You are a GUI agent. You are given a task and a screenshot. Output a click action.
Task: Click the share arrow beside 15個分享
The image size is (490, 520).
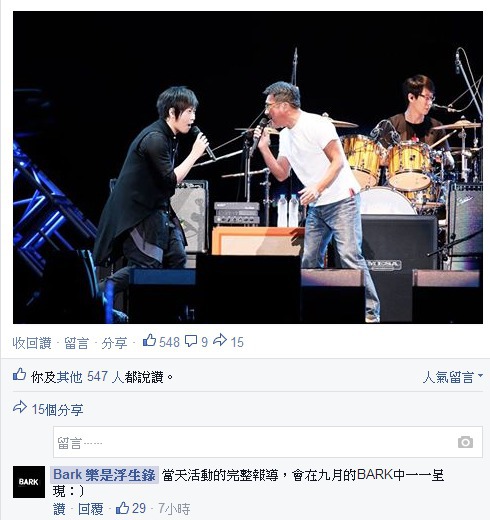(20, 407)
